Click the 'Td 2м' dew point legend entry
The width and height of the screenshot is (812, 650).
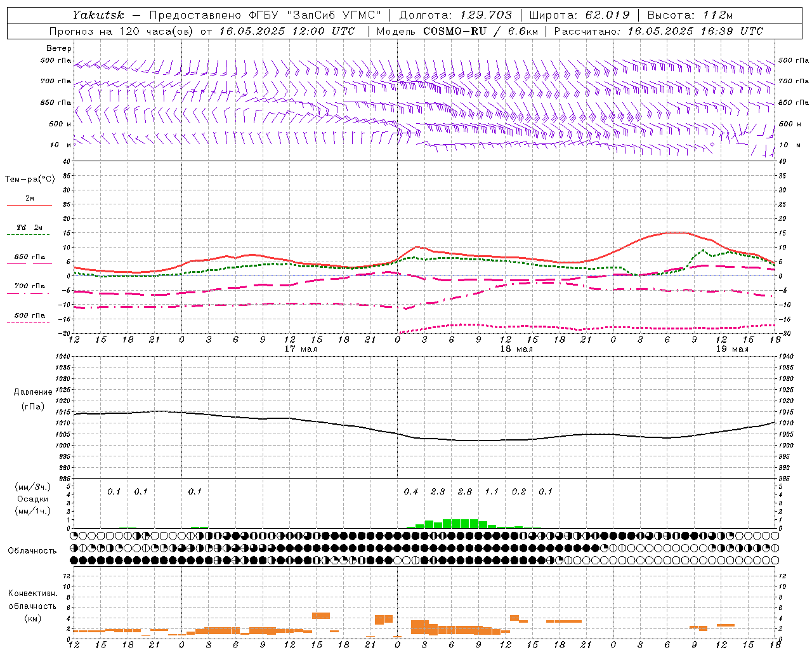click(x=30, y=227)
